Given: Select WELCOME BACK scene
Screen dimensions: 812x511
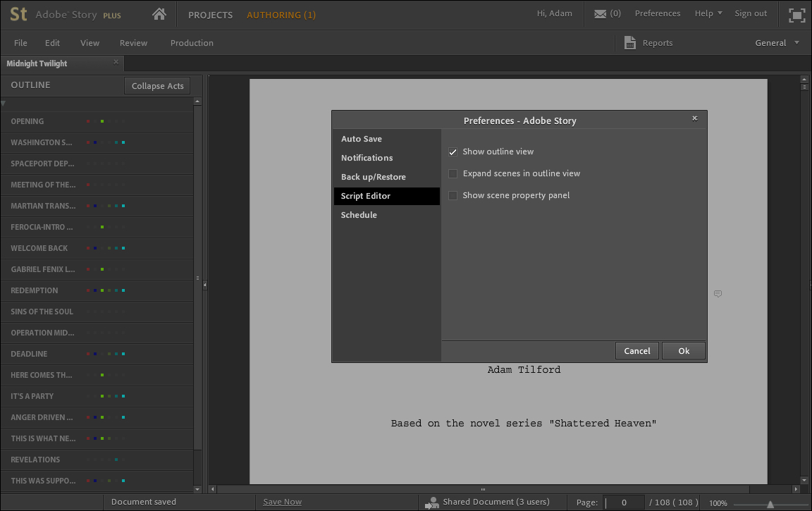Looking at the screenshot, I should click(x=97, y=249).
